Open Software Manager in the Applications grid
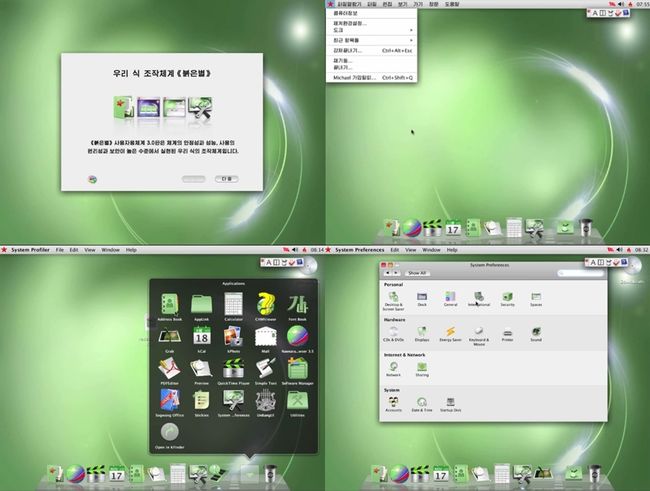 [x=298, y=369]
